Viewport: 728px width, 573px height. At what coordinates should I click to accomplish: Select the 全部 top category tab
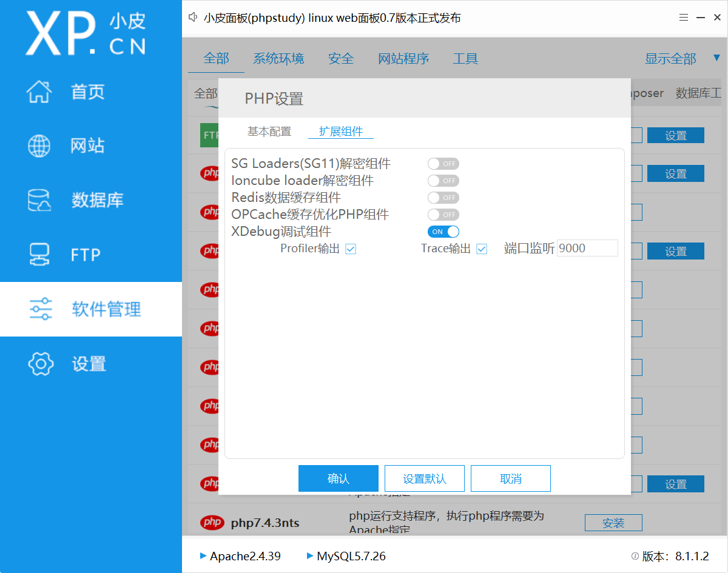217,58
